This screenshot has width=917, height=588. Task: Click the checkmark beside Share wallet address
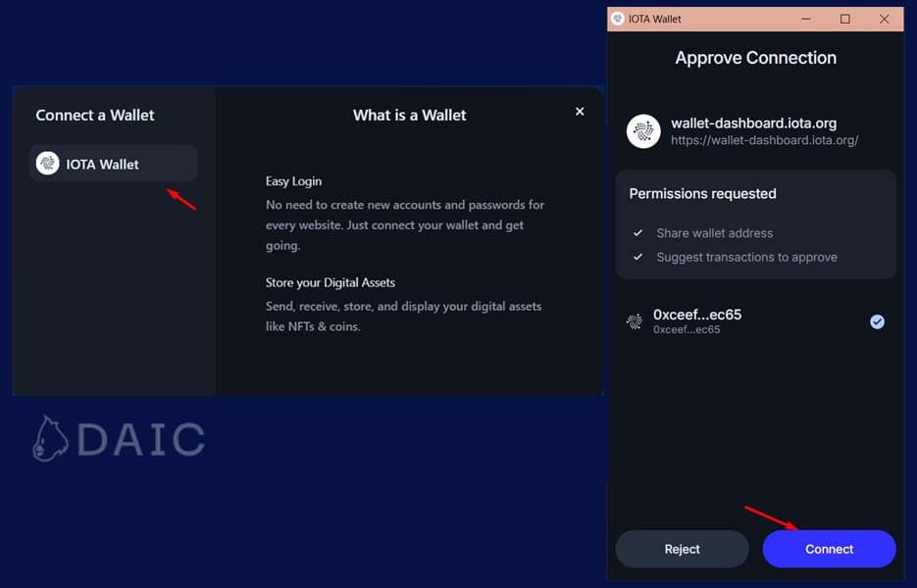(x=637, y=233)
